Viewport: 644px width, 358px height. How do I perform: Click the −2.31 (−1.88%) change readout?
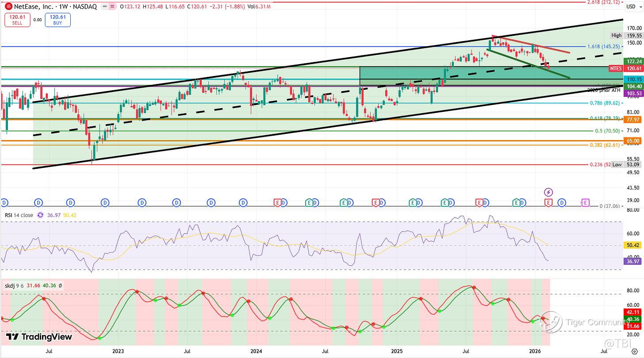click(228, 7)
